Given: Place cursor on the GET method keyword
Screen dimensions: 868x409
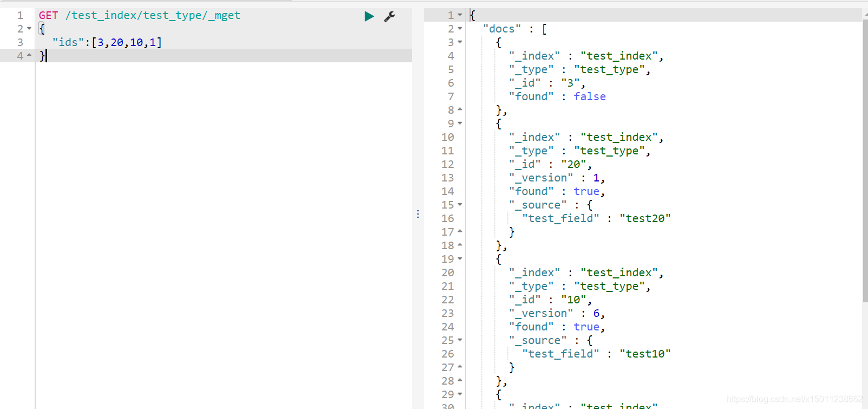Looking at the screenshot, I should point(48,15).
